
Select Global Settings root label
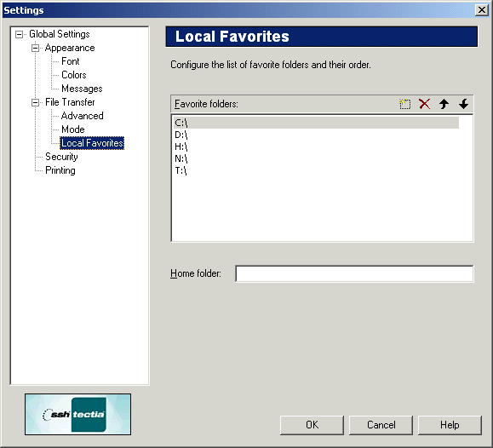[60, 34]
